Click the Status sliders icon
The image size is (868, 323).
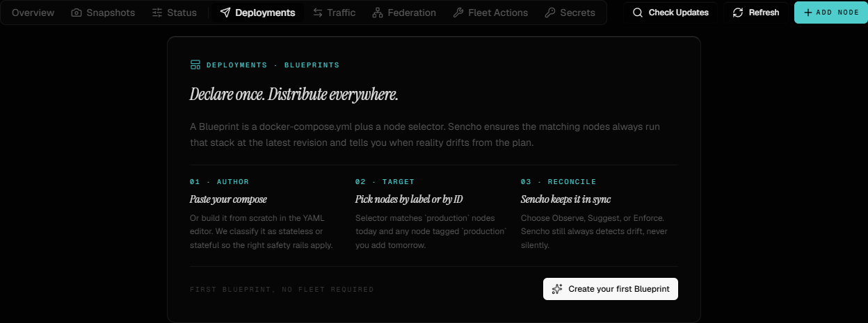[157, 13]
